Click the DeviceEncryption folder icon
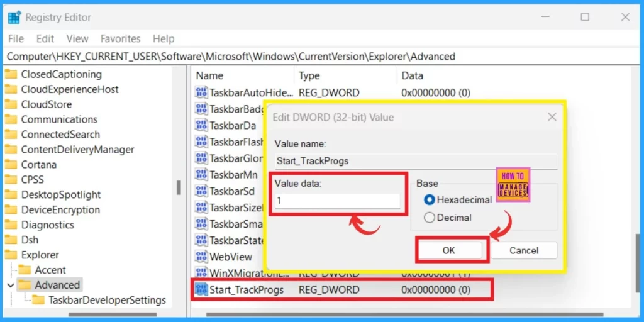The image size is (644, 322). (11, 210)
